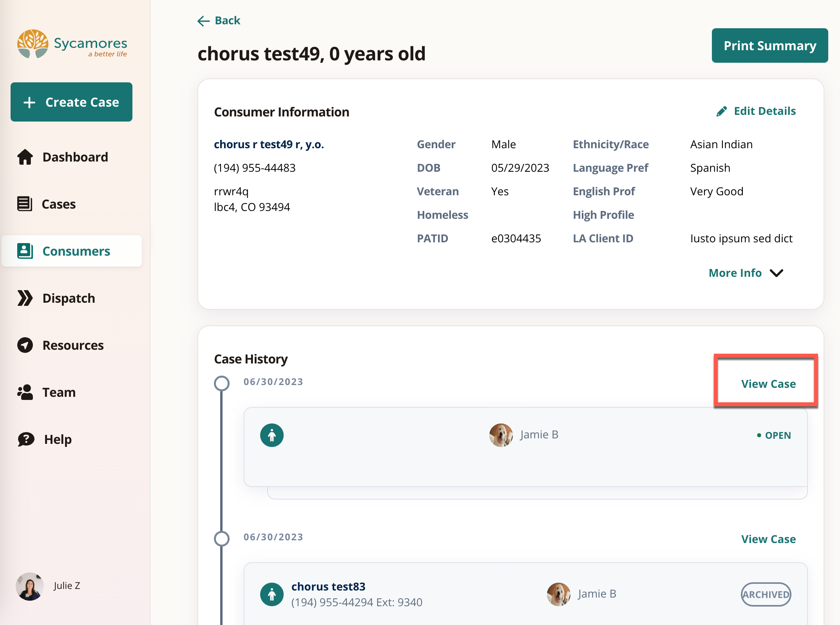Go to the Dispatch menu item

[x=72, y=298]
